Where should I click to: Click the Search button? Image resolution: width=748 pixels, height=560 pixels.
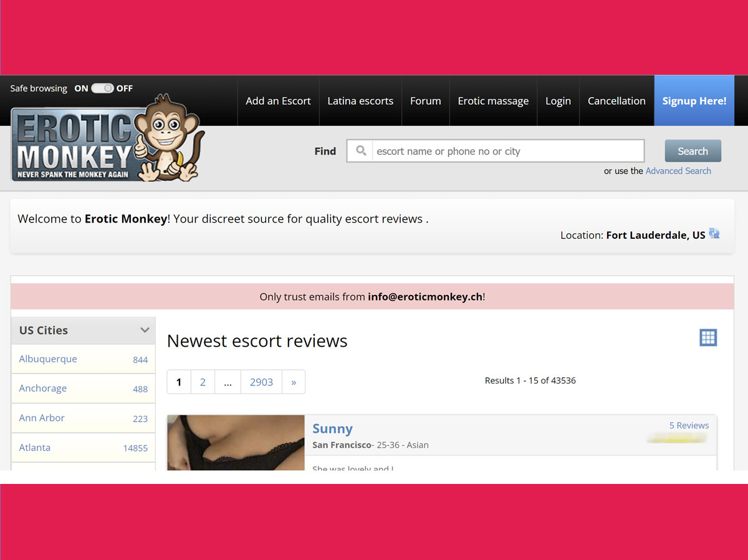693,150
